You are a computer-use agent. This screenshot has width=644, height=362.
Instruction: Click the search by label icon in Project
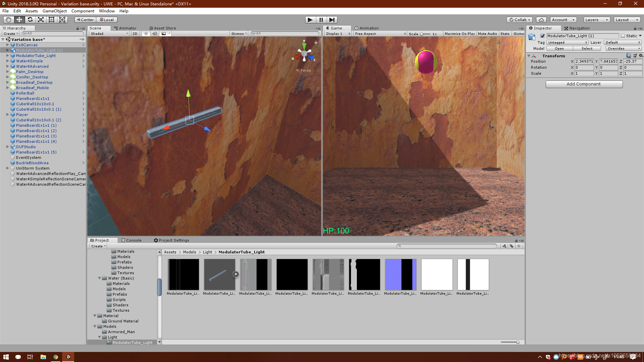[x=512, y=246]
